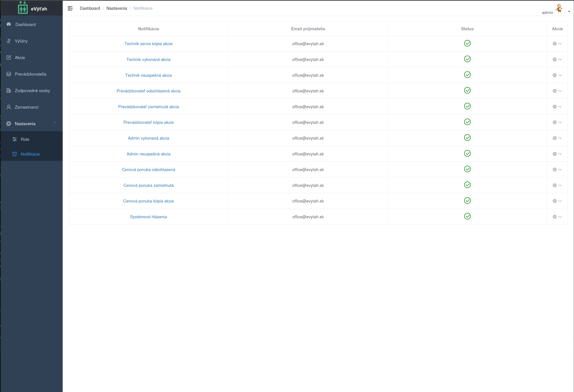Toggle status check for Admin vykonaná akcia
This screenshot has height=392, width=574.
(x=467, y=138)
